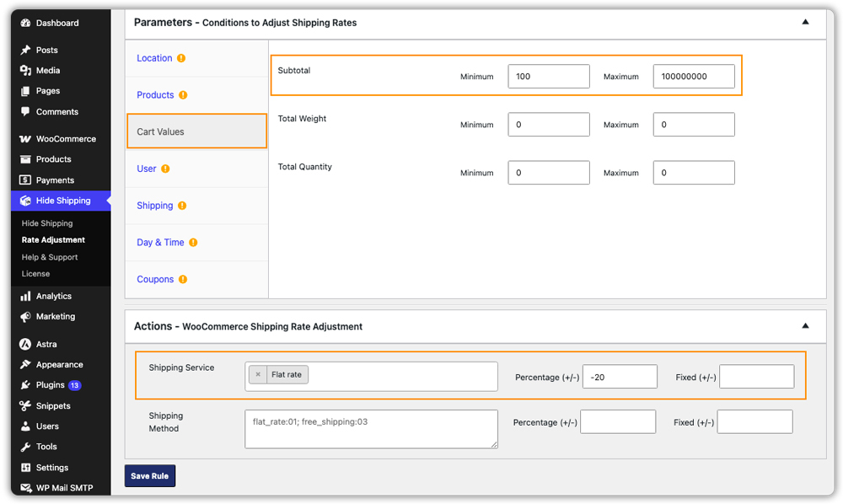The height and width of the screenshot is (504, 843).
Task: Click the Payments dollar icon
Action: pos(25,180)
